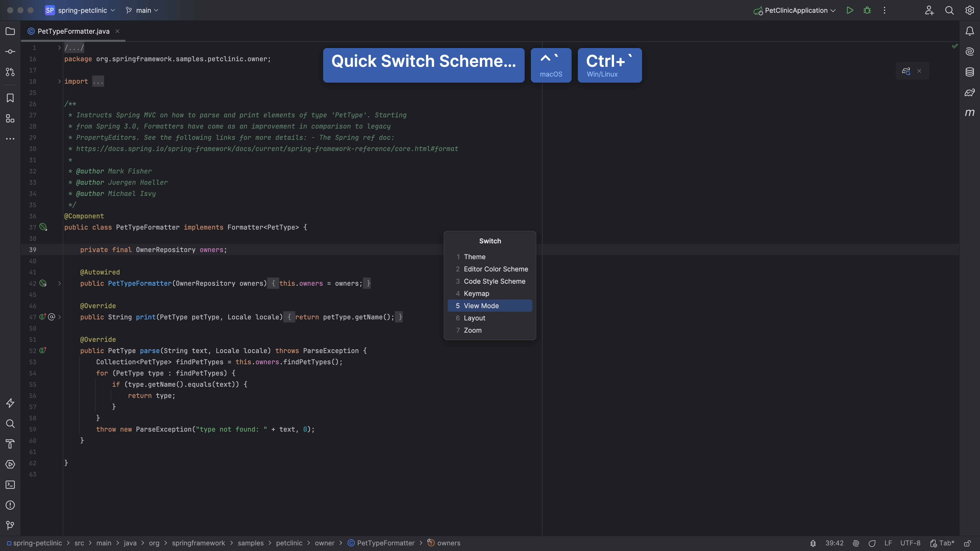Image resolution: width=980 pixels, height=551 pixels.
Task: Open the Problems tool window
Action: pos(10,505)
